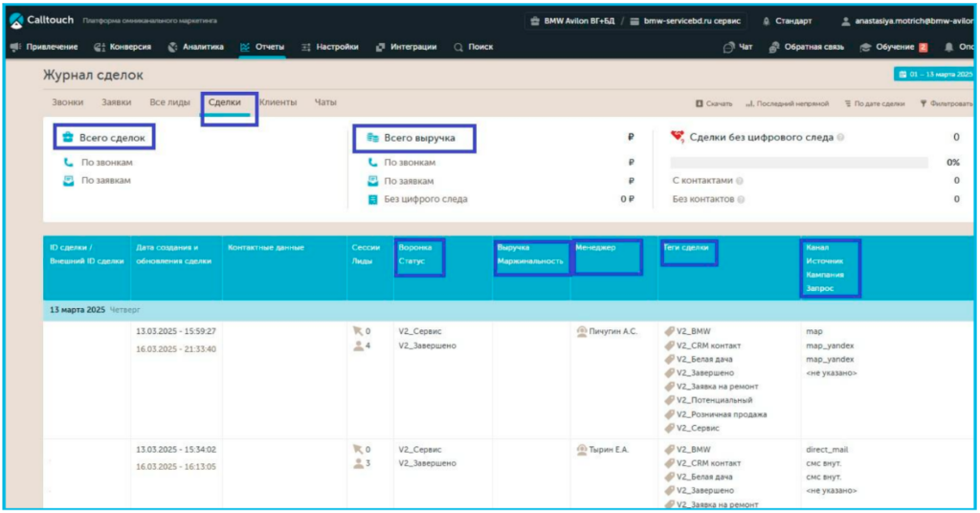Image resolution: width=980 pixels, height=513 pixels.
Task: Click manager avatar icon for Пичугин А.С.
Action: click(x=581, y=331)
